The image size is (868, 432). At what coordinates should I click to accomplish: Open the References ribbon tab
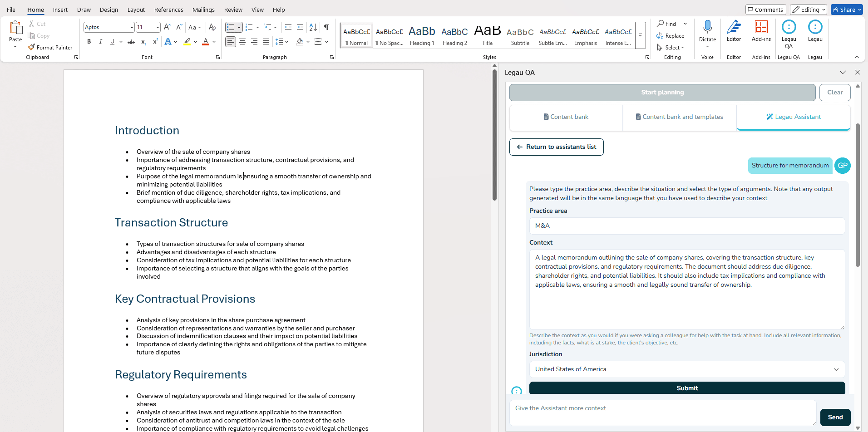pyautogui.click(x=168, y=10)
